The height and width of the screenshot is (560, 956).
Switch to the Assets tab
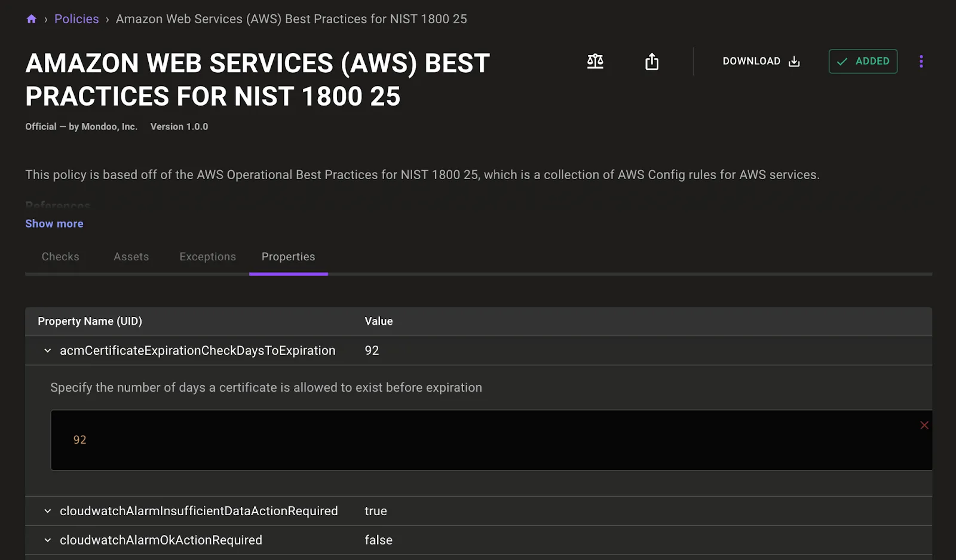click(131, 257)
